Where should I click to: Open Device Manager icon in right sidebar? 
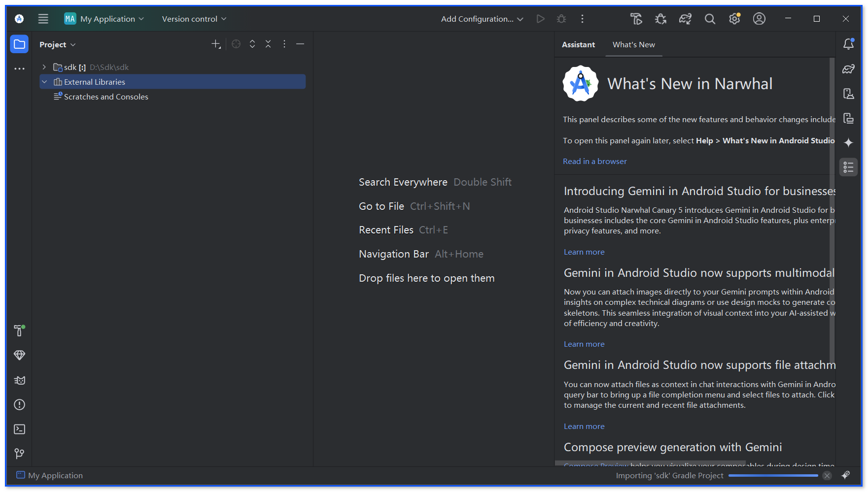pos(848,94)
